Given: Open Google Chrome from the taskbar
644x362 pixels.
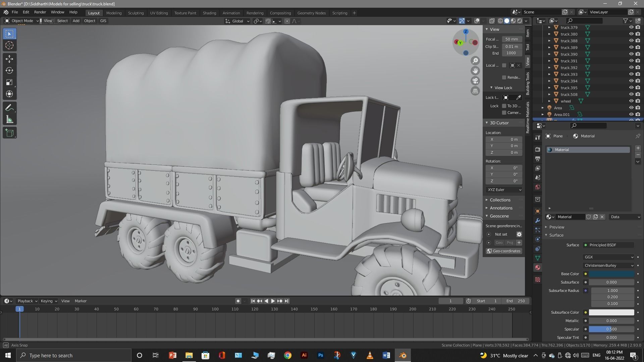Looking at the screenshot, I should pyautogui.click(x=288, y=355).
